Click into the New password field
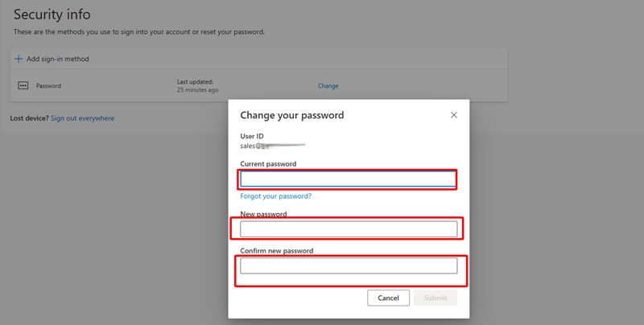 (348, 229)
